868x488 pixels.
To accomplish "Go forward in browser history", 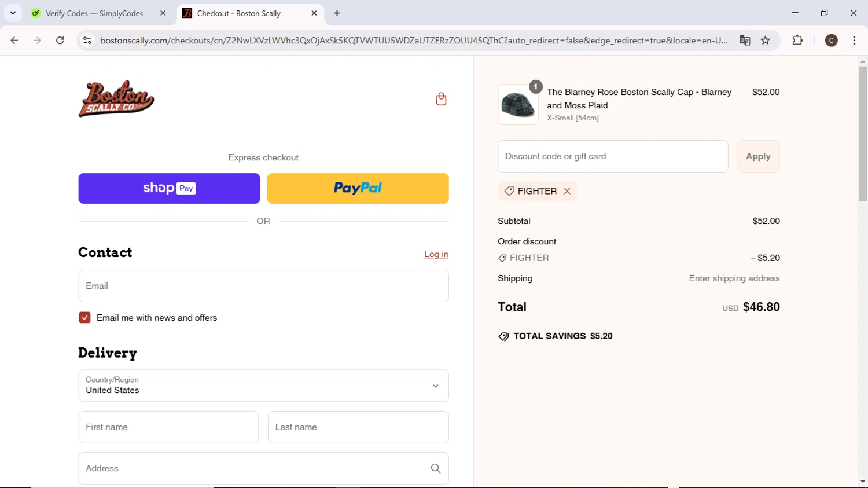I will 37,41.
